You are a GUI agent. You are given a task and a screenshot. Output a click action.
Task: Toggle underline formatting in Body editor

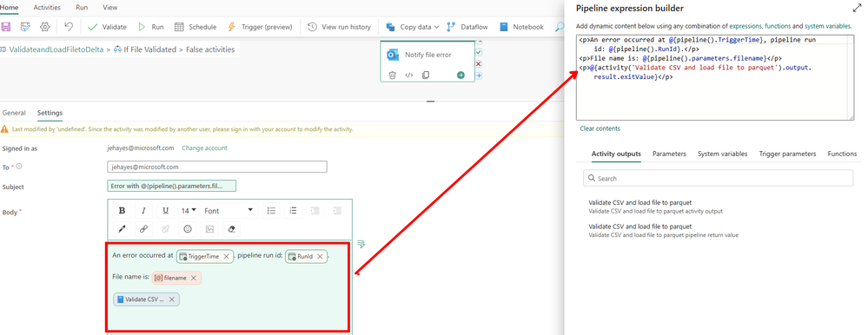pyautogui.click(x=165, y=211)
